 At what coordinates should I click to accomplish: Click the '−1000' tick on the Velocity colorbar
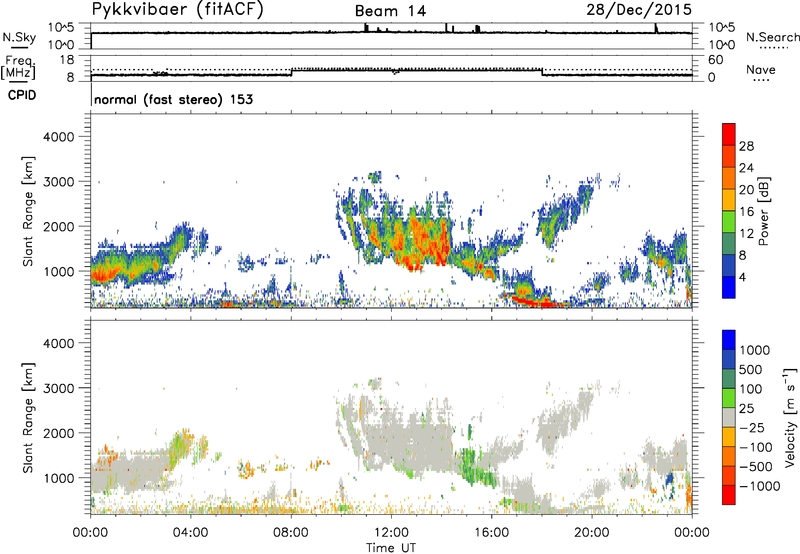point(759,486)
